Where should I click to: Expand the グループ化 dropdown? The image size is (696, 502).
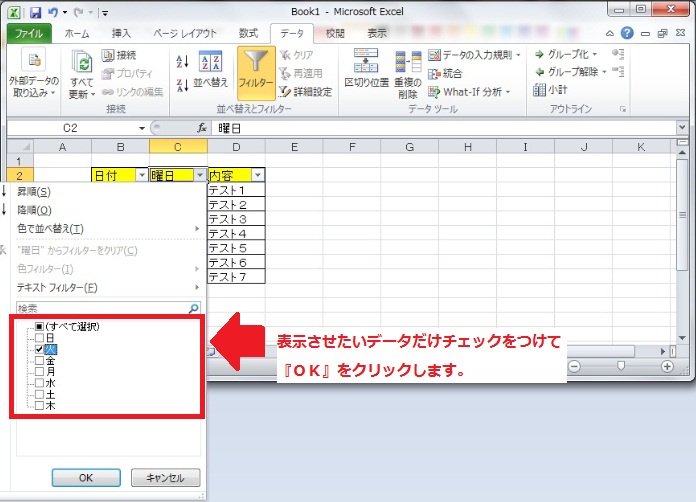pos(595,55)
